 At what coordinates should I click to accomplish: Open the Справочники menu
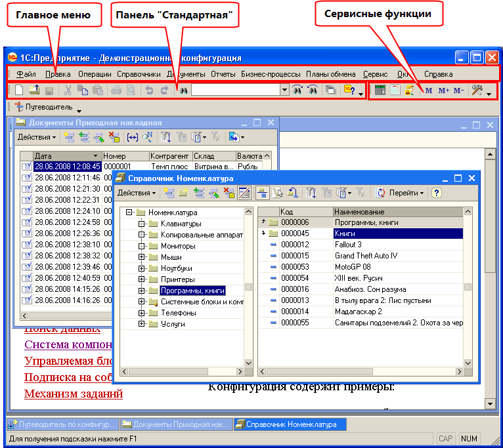(x=139, y=74)
